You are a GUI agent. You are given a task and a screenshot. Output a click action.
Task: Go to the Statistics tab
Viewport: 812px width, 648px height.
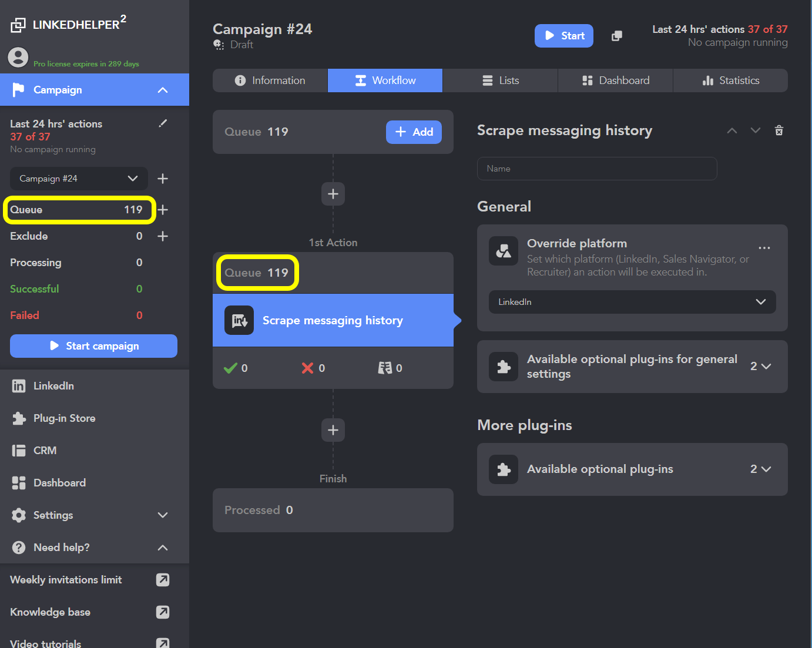[730, 80]
